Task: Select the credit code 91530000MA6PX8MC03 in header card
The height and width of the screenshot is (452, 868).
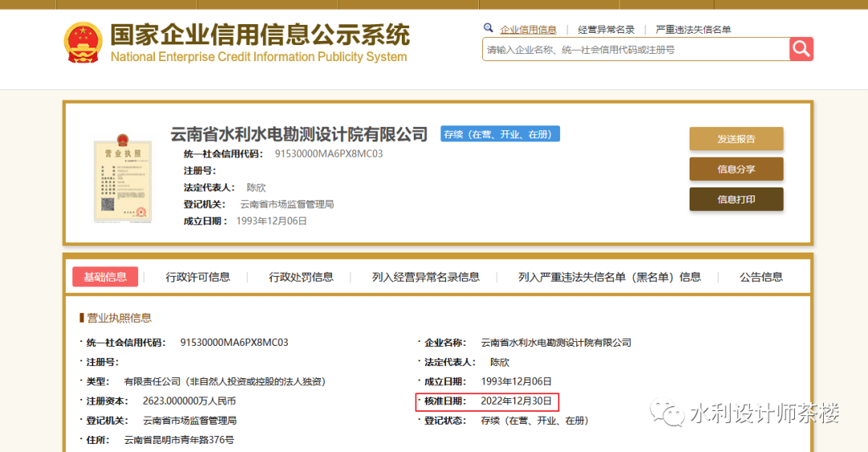Action: 329,154
